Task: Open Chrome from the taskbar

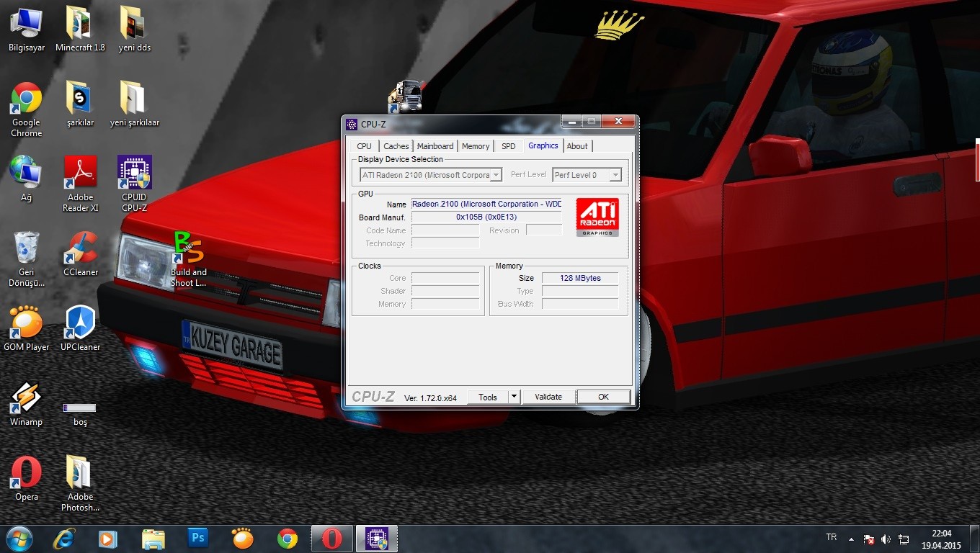Action: click(288, 539)
